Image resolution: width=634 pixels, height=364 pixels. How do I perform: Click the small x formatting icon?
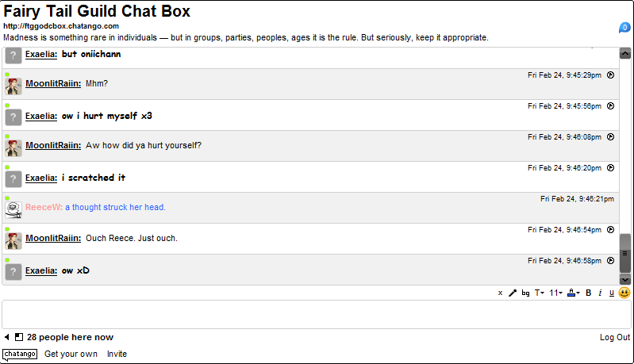tap(500, 293)
